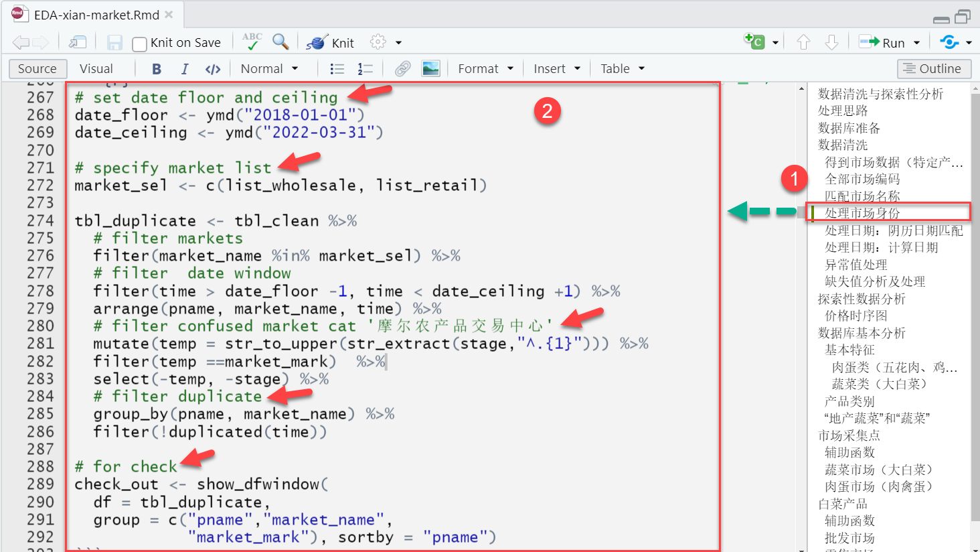Run spell check with ABC icon
The width and height of the screenshot is (980, 552).
tap(252, 42)
